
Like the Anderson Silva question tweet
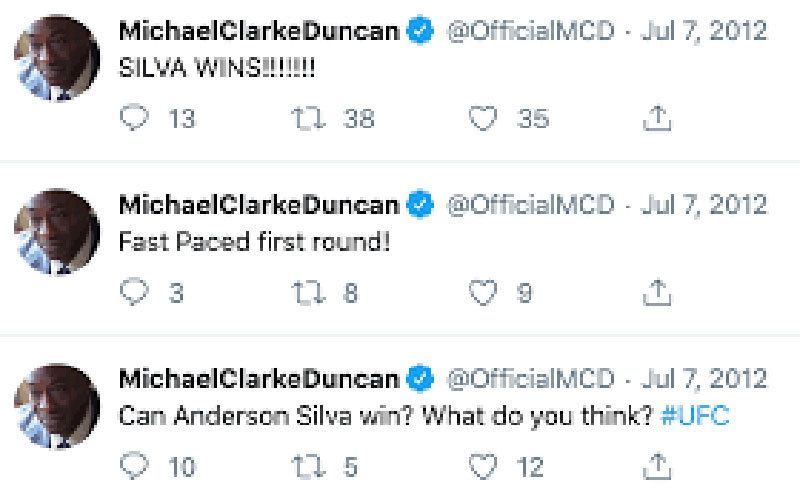point(483,466)
